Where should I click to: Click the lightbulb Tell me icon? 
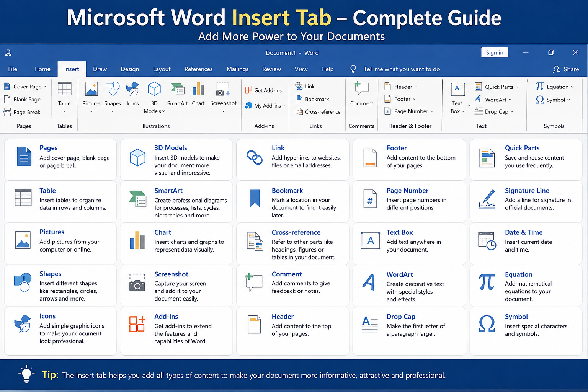[353, 69]
